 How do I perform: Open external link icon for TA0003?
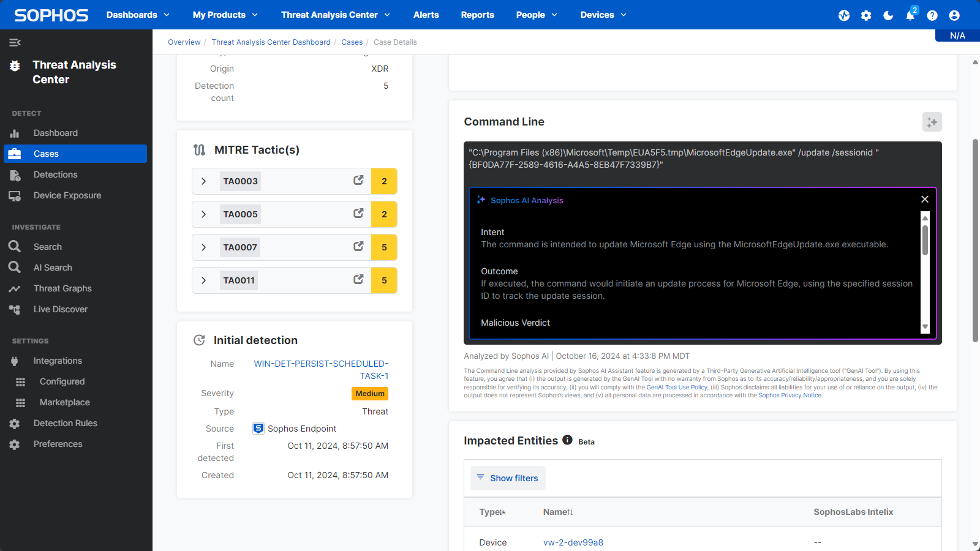tap(358, 181)
